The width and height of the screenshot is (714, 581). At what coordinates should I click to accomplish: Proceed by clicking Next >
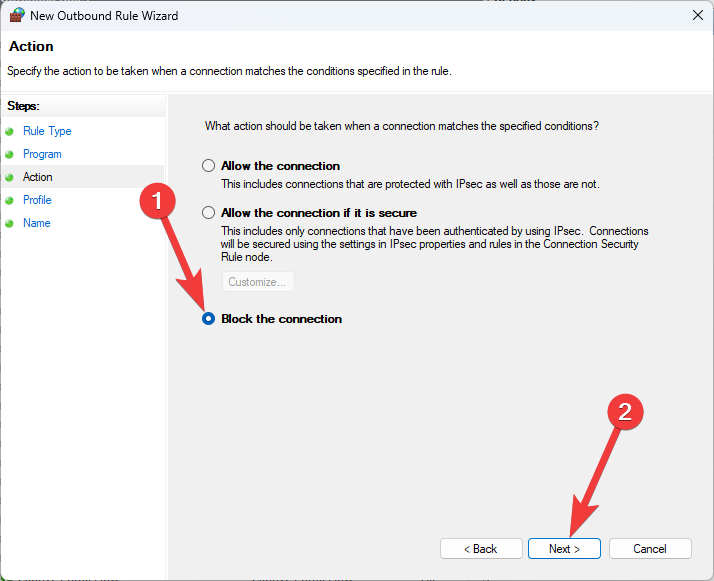pyautogui.click(x=564, y=549)
